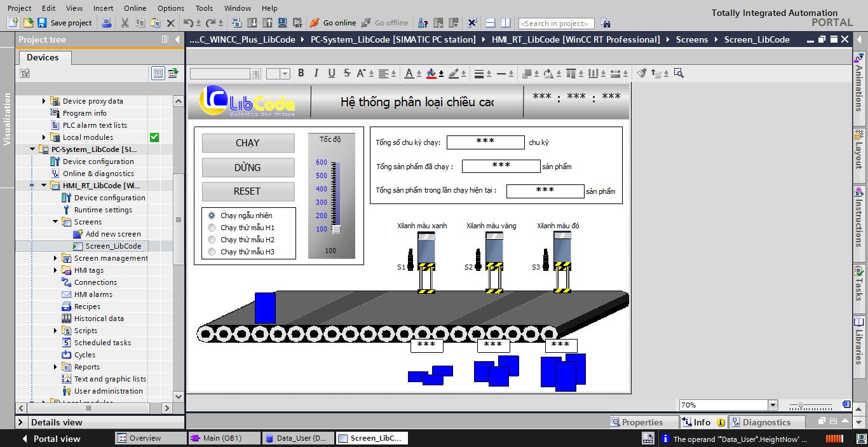The image size is (868, 447).
Task: Select the Chạy ngẫu nhiên radio button
Action: [212, 216]
